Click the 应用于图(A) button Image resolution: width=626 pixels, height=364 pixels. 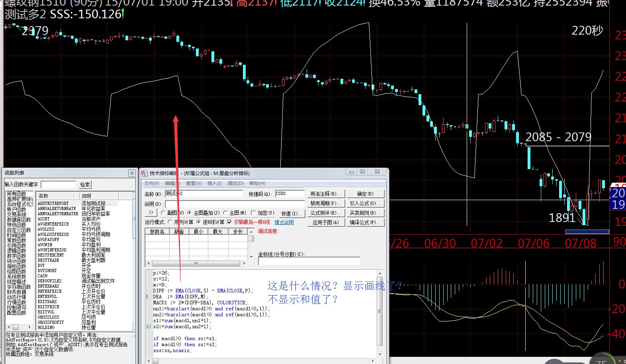[x=325, y=222]
